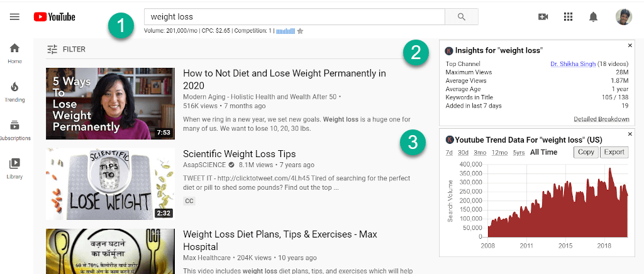Click the Keywords in Title 105 / 138 value
The height and width of the screenshot is (274, 644).
[x=615, y=97]
